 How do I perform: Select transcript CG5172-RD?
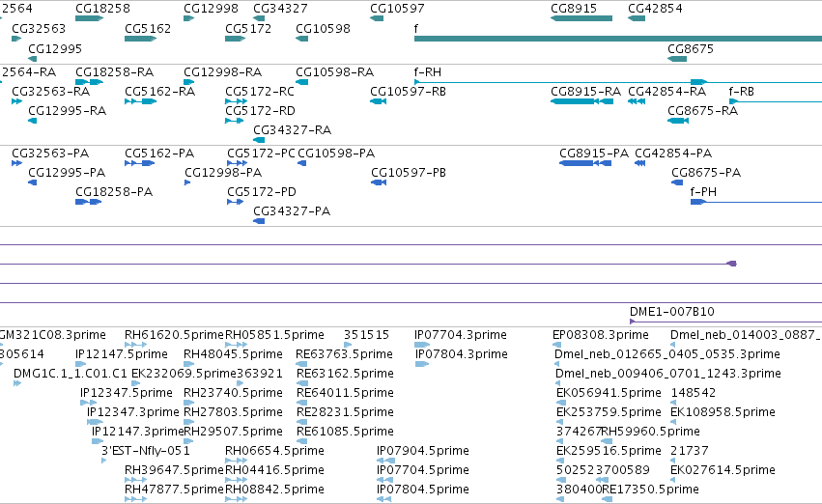pos(260,111)
